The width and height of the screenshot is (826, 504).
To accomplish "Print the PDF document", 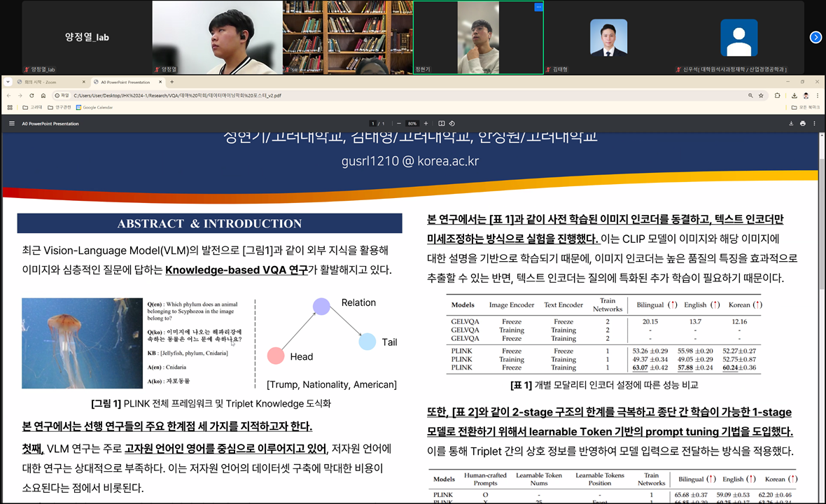I will (x=802, y=124).
